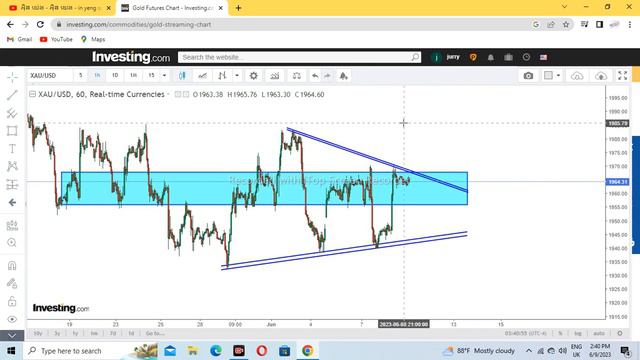Set chart range to 1y
The width and height of the screenshot is (640, 360).
[x=76, y=333]
